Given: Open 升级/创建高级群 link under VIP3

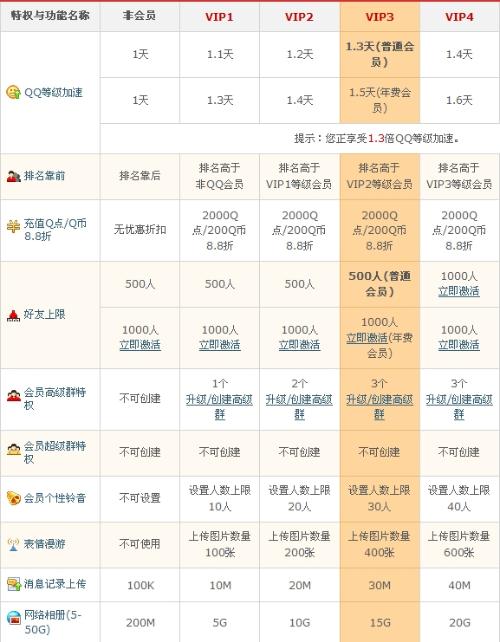Looking at the screenshot, I should point(379,407).
